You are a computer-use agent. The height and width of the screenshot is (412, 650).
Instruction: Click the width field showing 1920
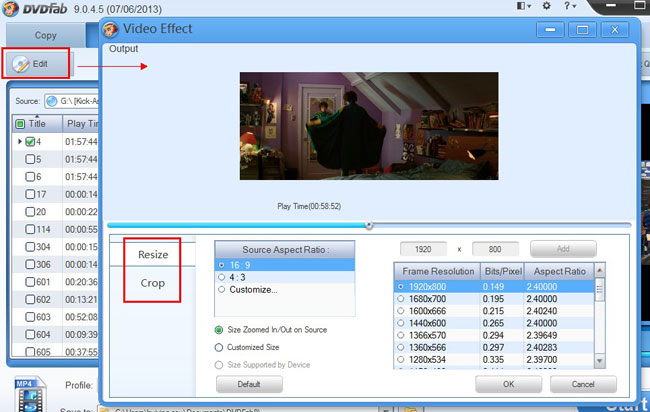[x=423, y=249]
